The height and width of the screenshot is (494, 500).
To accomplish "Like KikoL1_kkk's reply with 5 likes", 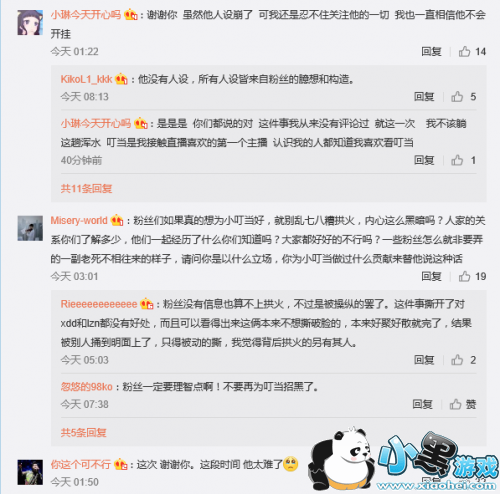I will [457, 97].
